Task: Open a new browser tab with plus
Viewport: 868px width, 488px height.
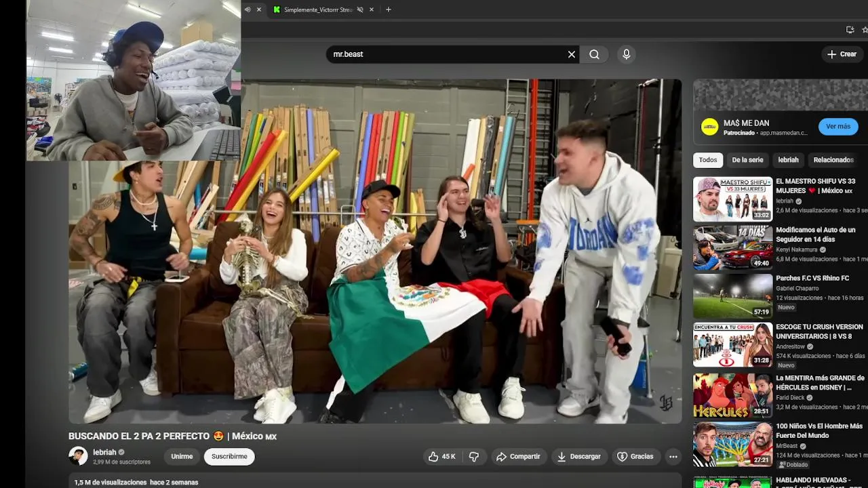Action: [x=389, y=9]
